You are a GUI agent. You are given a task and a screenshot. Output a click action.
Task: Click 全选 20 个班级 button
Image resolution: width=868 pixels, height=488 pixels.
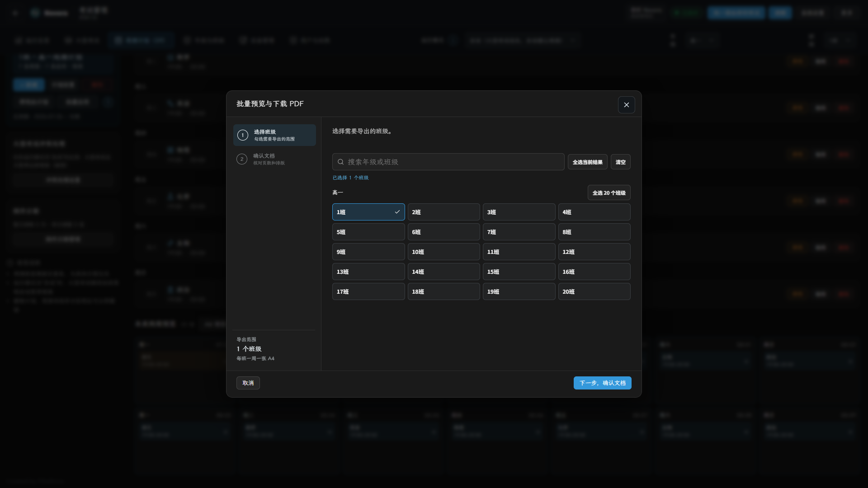coord(609,192)
